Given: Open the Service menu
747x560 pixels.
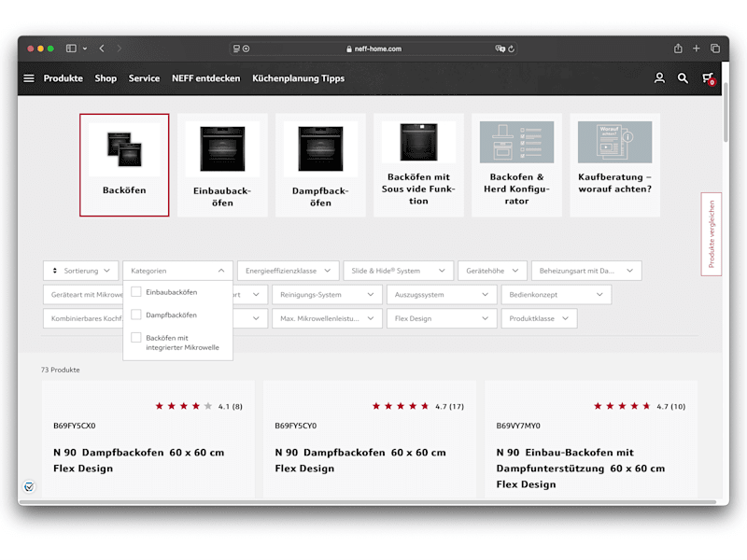Looking at the screenshot, I should tap(144, 78).
